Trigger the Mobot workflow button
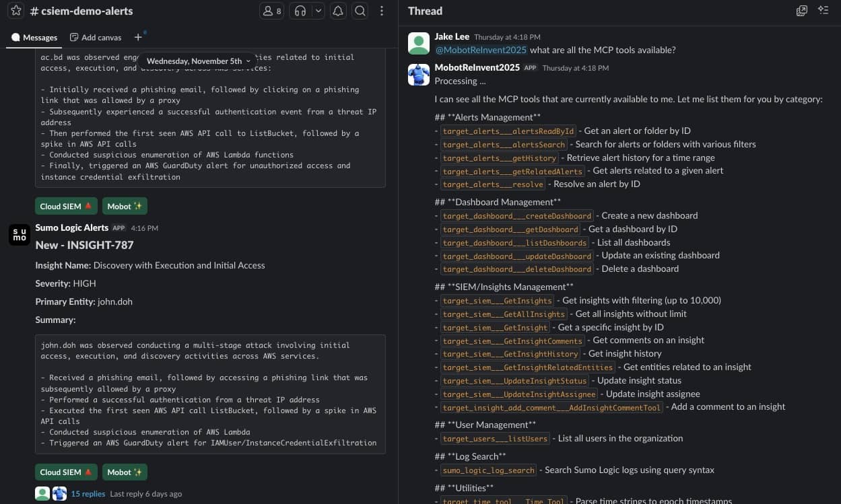 pyautogui.click(x=124, y=472)
